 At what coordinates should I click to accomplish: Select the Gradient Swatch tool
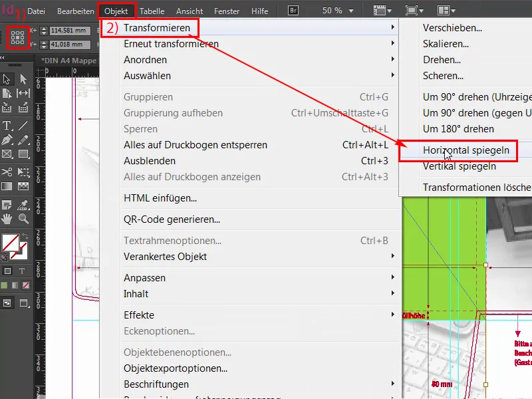point(7,186)
